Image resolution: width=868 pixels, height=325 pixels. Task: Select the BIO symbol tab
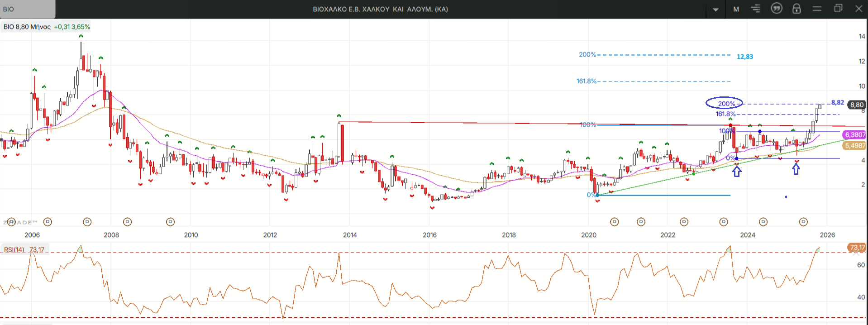point(27,9)
